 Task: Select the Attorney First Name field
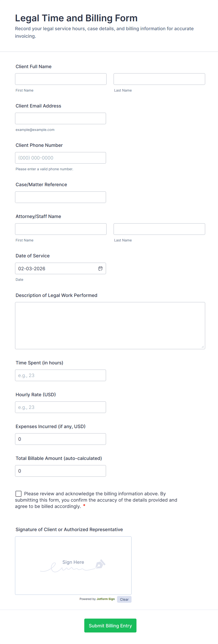(x=61, y=229)
